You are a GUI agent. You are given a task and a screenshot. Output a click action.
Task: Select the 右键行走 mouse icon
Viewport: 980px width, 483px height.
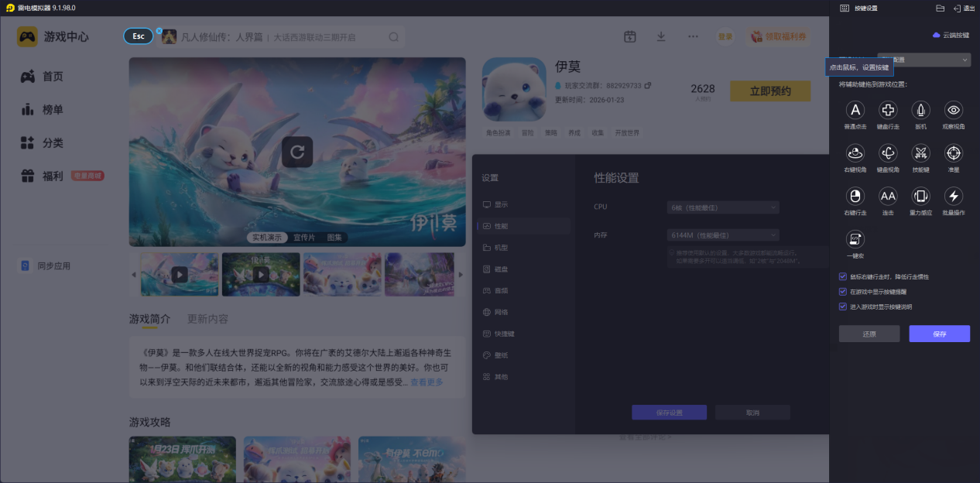pos(855,196)
